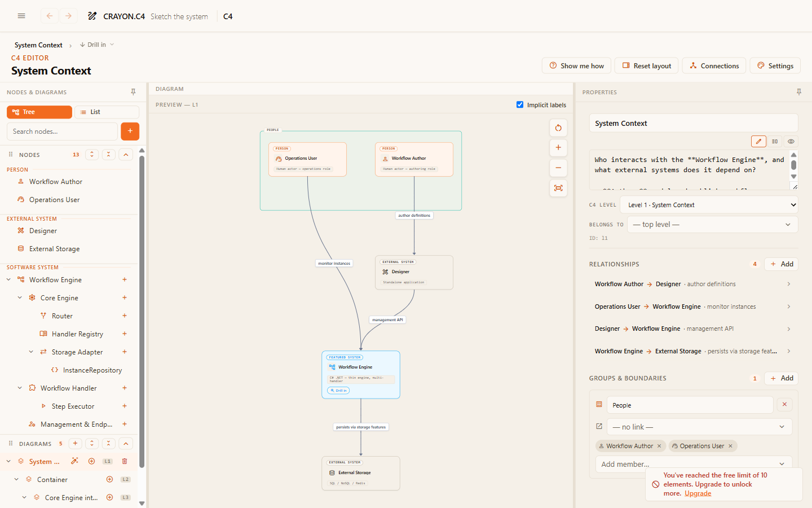The width and height of the screenshot is (812, 508).
Task: Remove the People group
Action: point(784,405)
